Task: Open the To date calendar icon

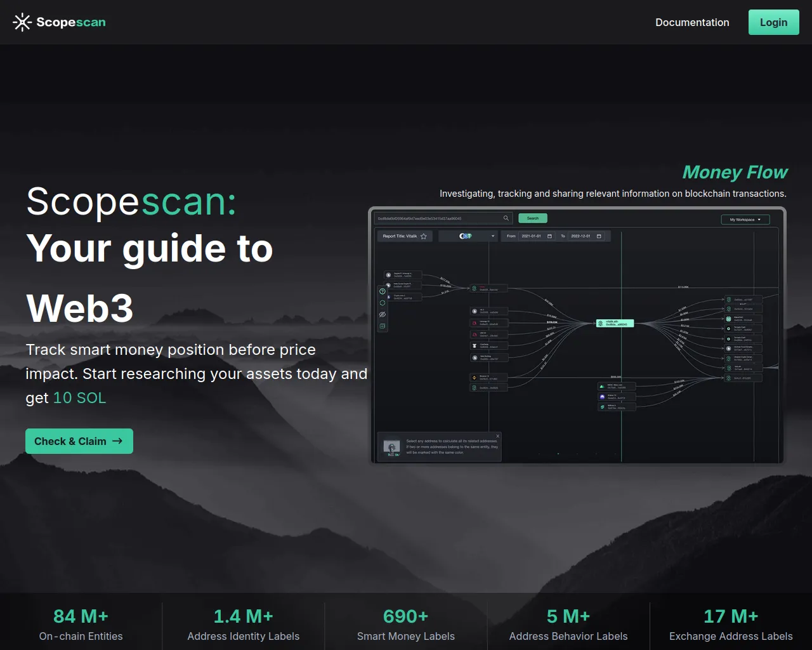Action: [599, 236]
